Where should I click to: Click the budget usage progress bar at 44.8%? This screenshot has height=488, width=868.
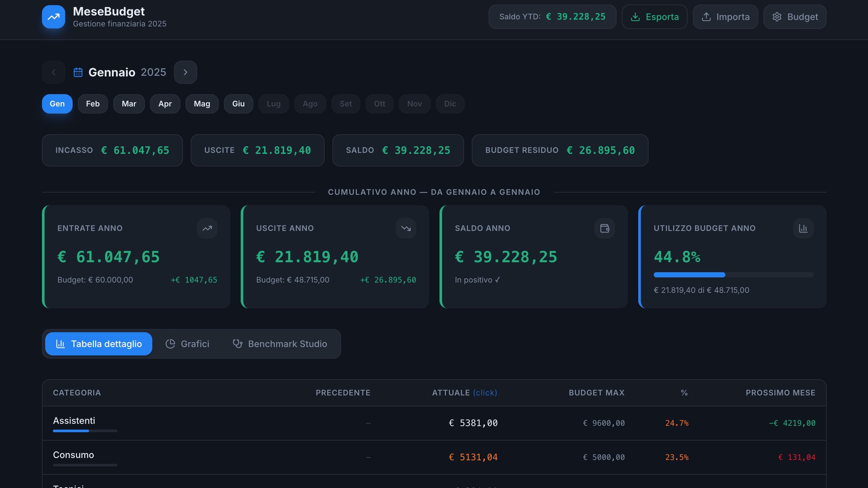(x=733, y=275)
